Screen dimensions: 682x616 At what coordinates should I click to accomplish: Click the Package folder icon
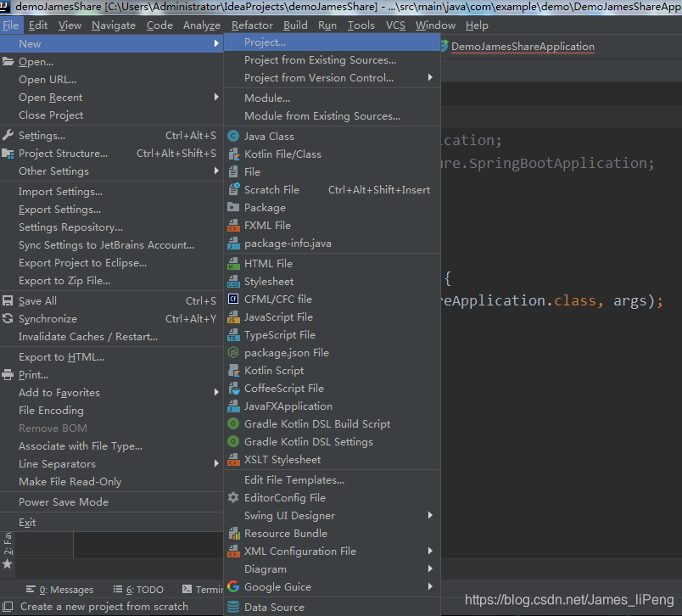click(233, 208)
